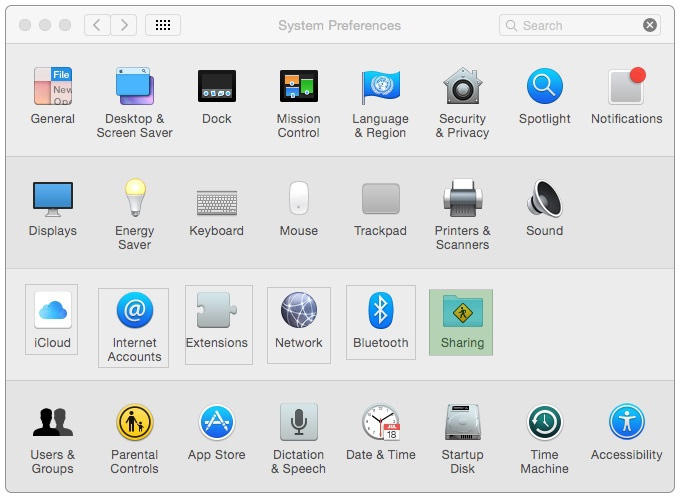The width and height of the screenshot is (680, 498).
Task: Open Printers & Scanners pane
Action: click(x=462, y=214)
